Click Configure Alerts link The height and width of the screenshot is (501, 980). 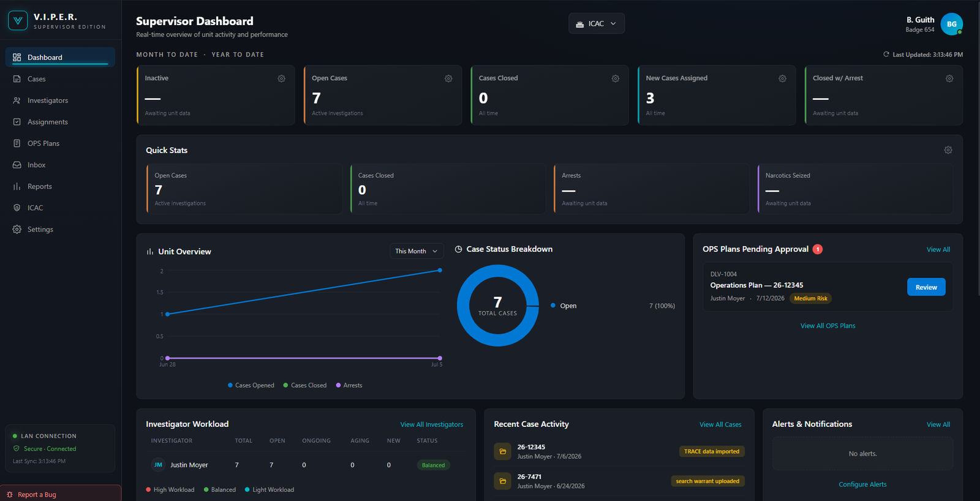862,484
